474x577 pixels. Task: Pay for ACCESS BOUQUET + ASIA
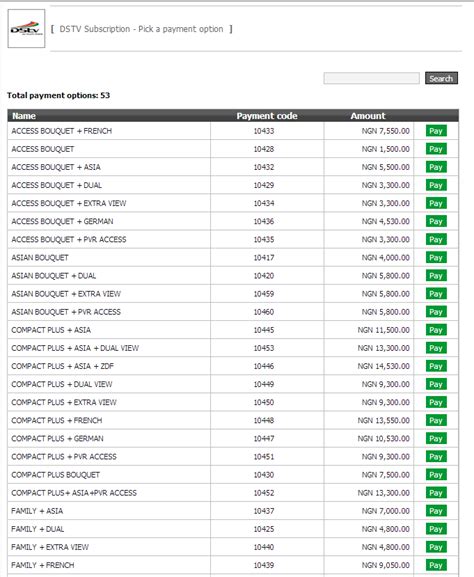pos(436,167)
